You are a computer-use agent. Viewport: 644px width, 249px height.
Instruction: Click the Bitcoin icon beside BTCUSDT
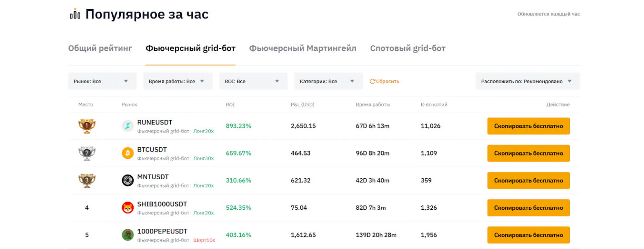pyautogui.click(x=128, y=153)
